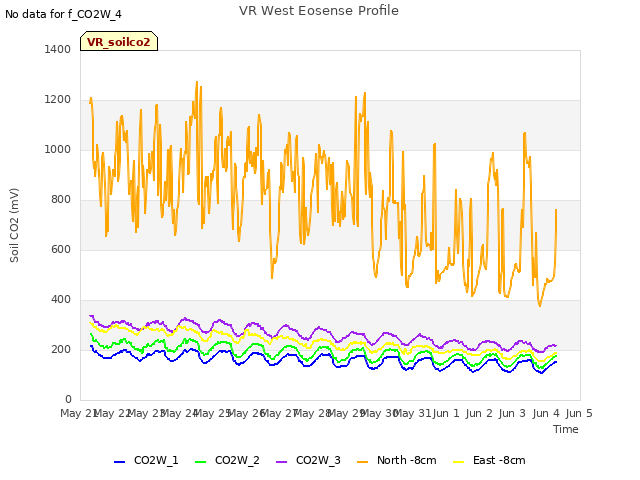The image size is (640, 480).
Task: Click the 400 y-axis tick label
Action: click(61, 300)
